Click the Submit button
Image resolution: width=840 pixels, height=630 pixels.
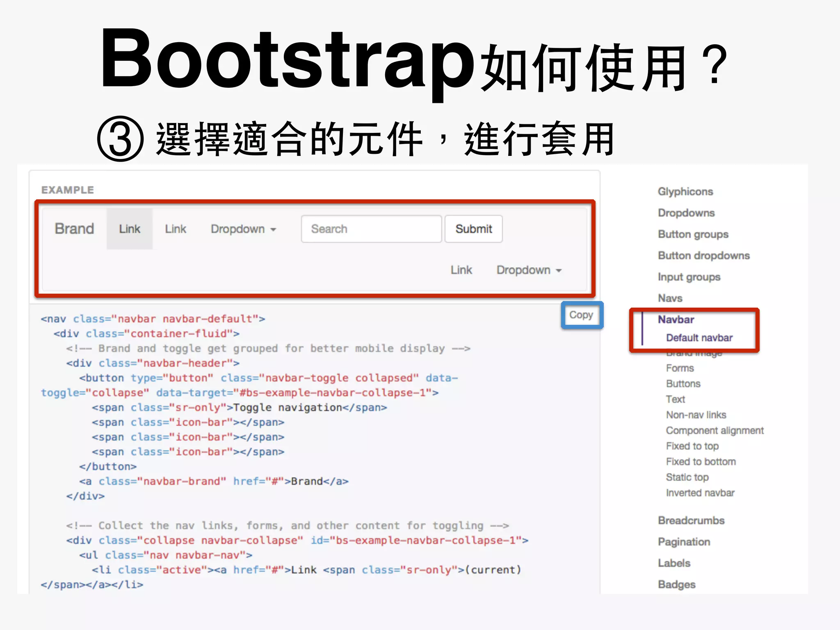point(474,228)
